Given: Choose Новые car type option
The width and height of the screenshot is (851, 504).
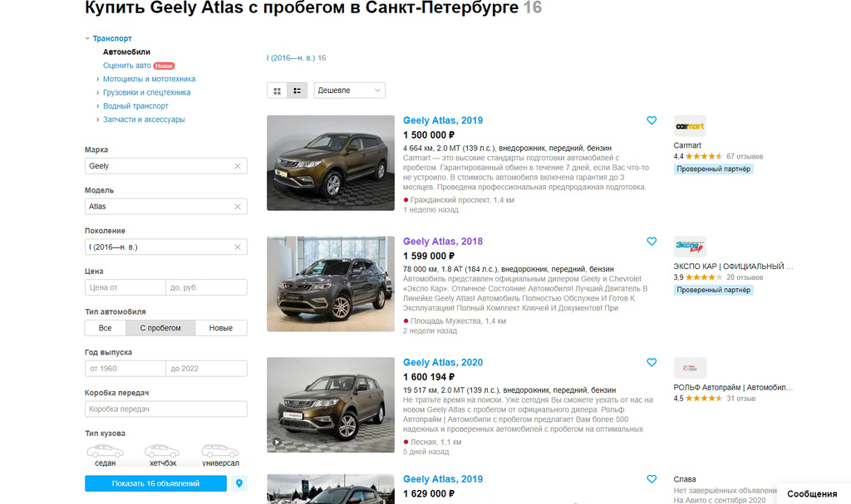Looking at the screenshot, I should click(221, 328).
